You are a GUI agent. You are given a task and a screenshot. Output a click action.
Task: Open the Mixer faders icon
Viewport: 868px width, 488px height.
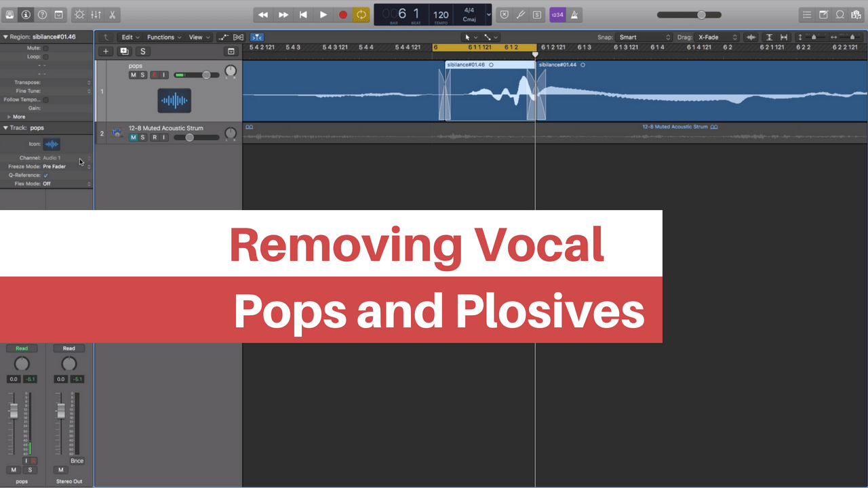coord(96,14)
